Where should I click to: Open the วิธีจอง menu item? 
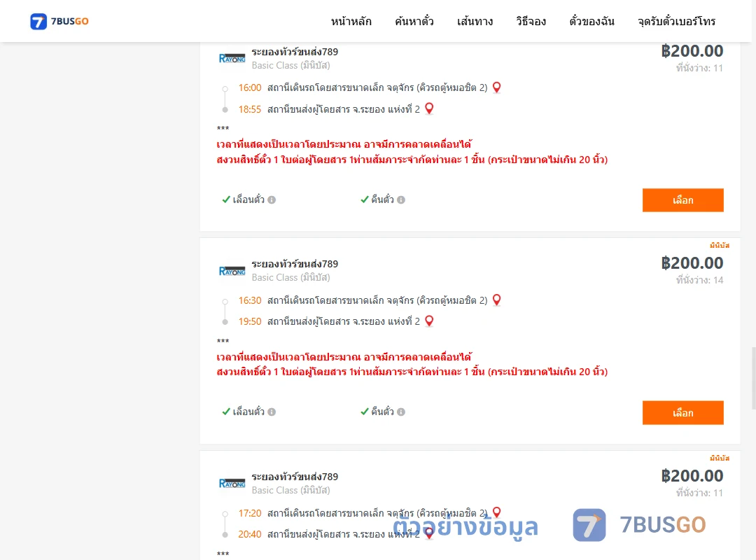point(531,21)
